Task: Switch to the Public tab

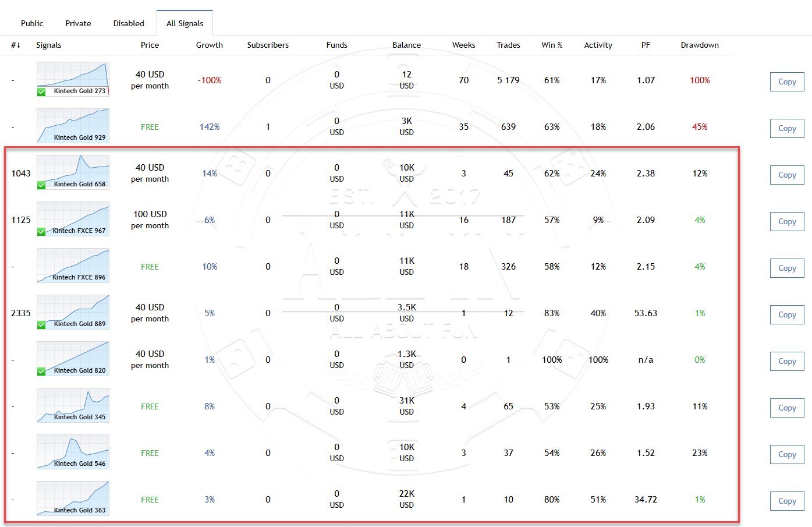Action: click(x=32, y=23)
